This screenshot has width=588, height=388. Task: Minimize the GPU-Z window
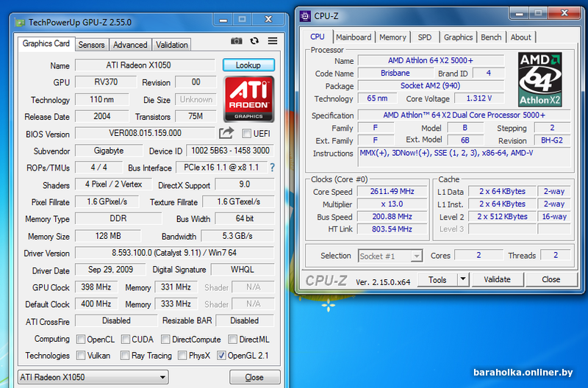[223, 20]
